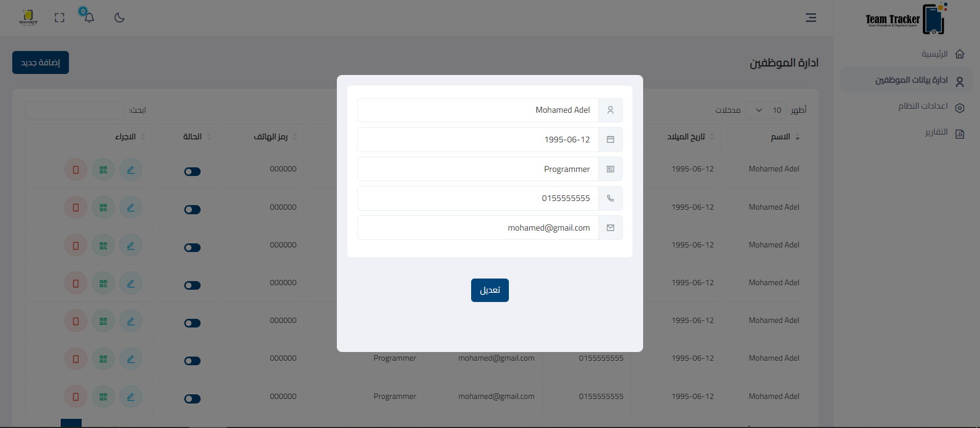
Task: Focus the Programmer job input in dialog
Action: [x=478, y=169]
